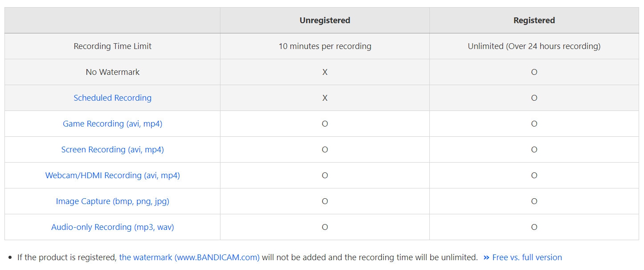Open Image Capture (bmp, png, jpg) link
644x270 pixels.
coord(112,201)
